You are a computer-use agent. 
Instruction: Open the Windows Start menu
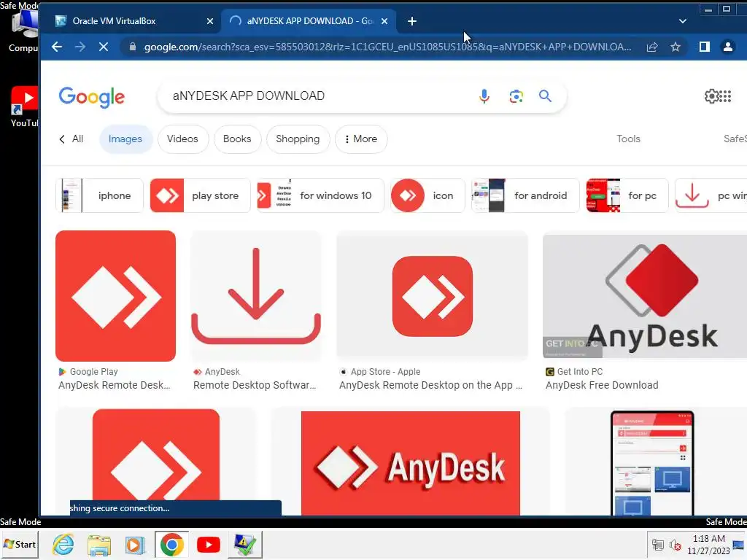(20, 544)
